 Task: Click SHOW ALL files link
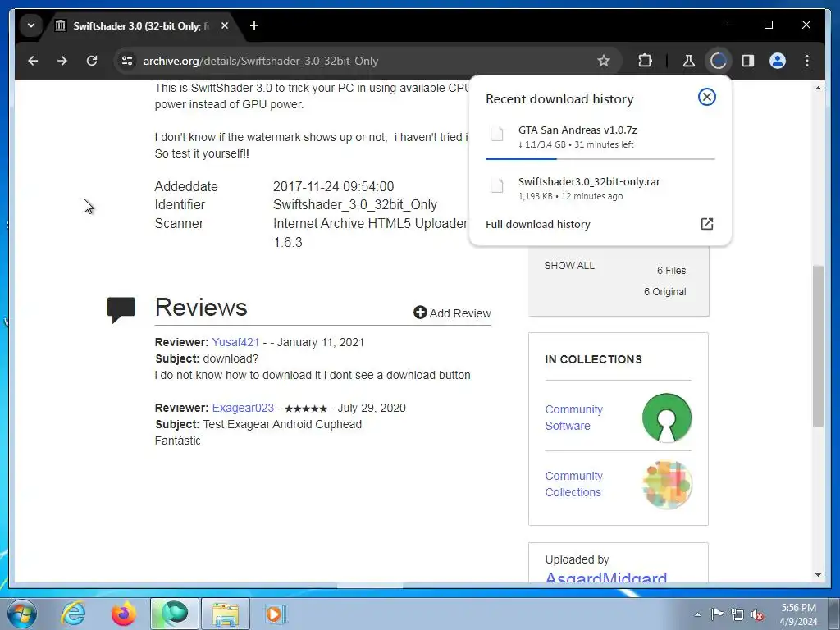(x=569, y=266)
